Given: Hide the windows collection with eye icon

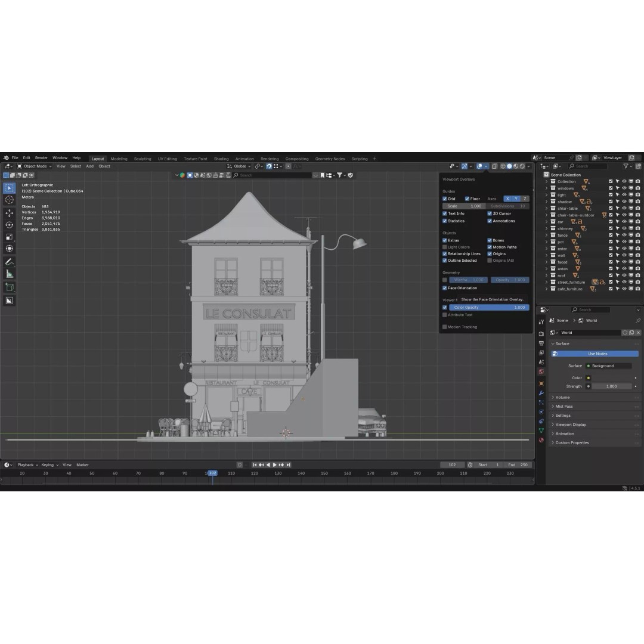Looking at the screenshot, I should (x=624, y=188).
